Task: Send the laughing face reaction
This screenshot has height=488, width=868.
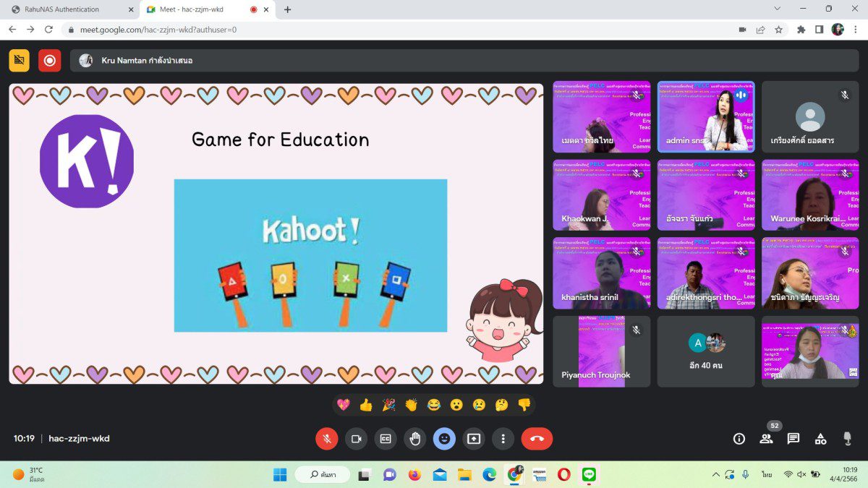Action: coord(433,405)
